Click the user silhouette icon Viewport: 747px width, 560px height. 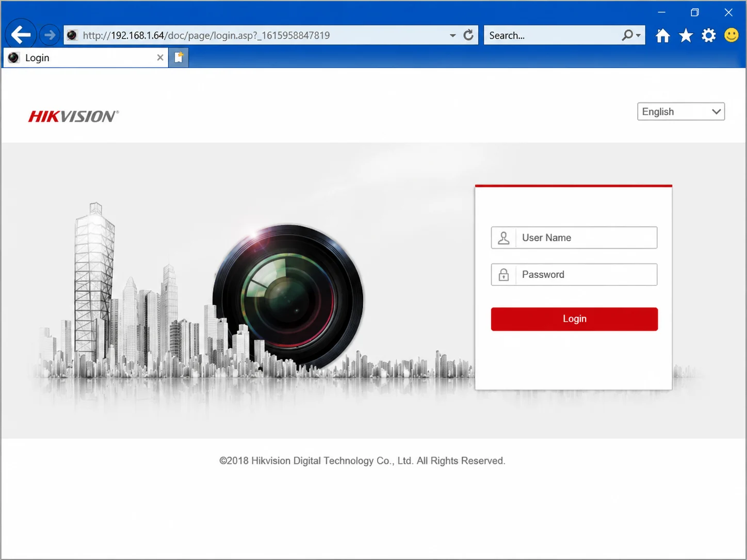pos(504,238)
